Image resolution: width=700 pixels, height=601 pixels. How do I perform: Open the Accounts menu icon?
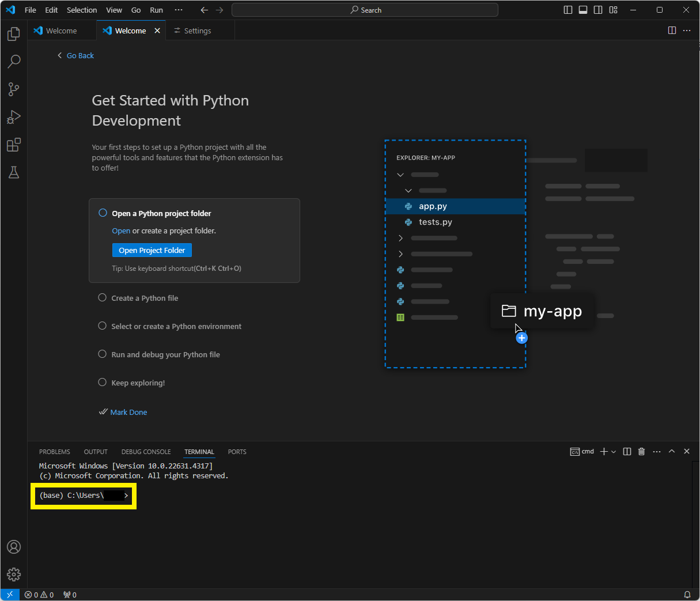(x=14, y=547)
